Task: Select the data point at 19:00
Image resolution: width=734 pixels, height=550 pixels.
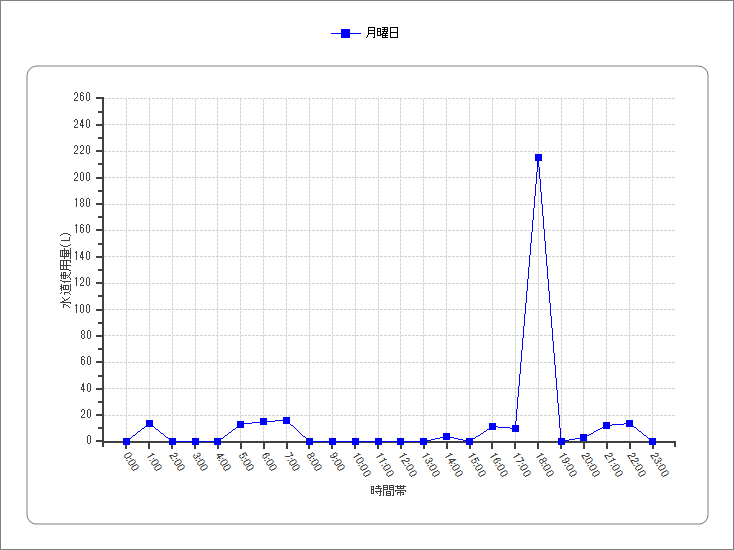Action: 561,441
